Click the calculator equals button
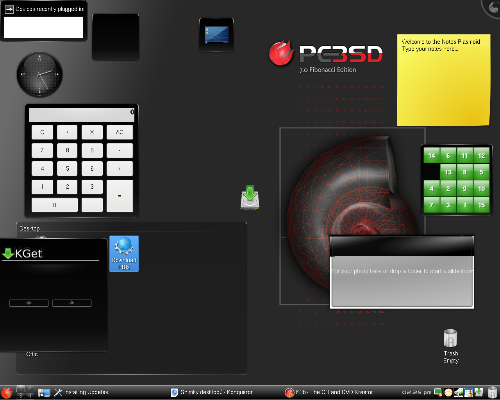500x400 pixels. pyautogui.click(x=120, y=196)
